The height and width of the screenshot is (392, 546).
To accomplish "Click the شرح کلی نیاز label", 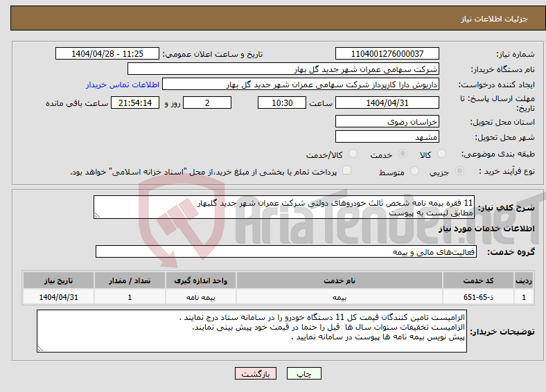I will tap(507, 208).
